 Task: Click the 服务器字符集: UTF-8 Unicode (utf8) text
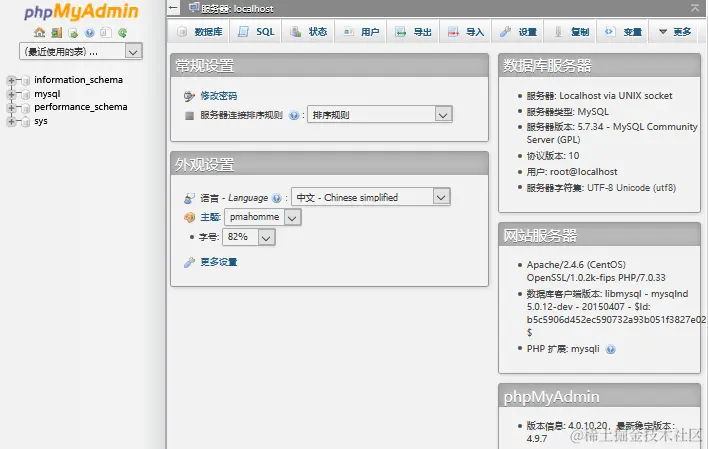coord(601,188)
